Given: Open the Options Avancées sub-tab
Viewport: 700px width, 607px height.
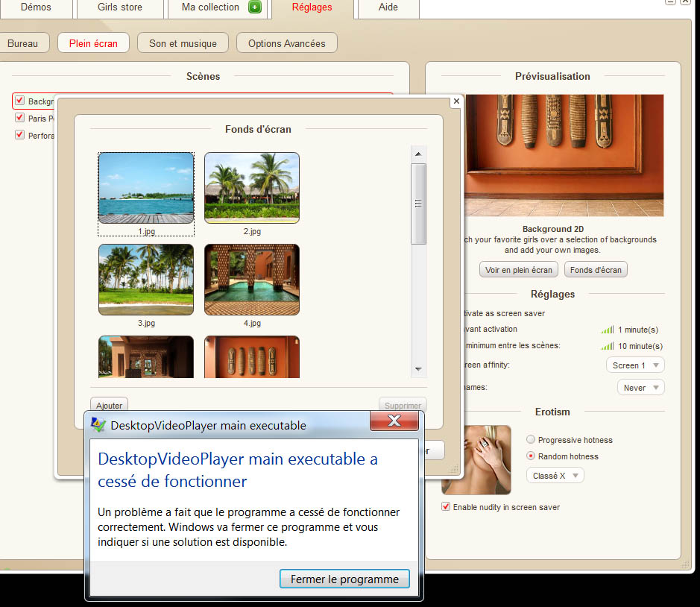Looking at the screenshot, I should (x=286, y=43).
